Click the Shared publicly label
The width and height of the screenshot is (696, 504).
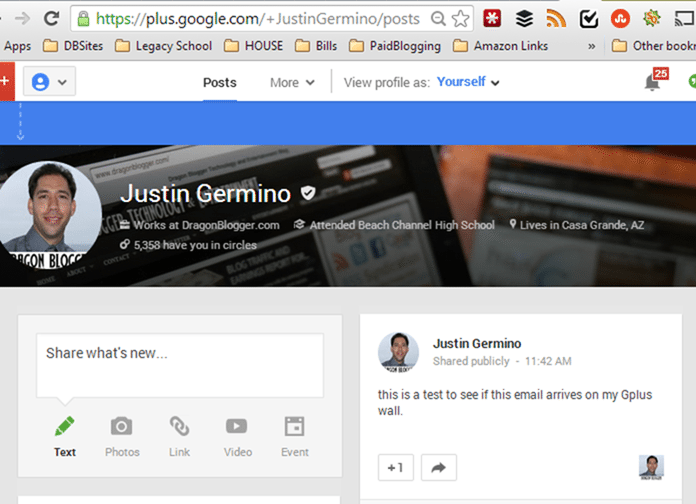click(471, 361)
